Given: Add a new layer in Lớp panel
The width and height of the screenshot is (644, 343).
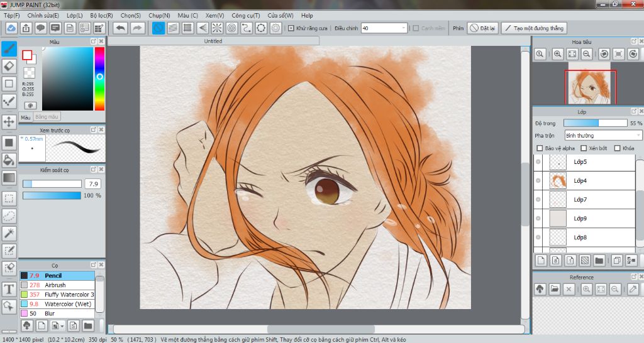Looking at the screenshot, I should 541,260.
